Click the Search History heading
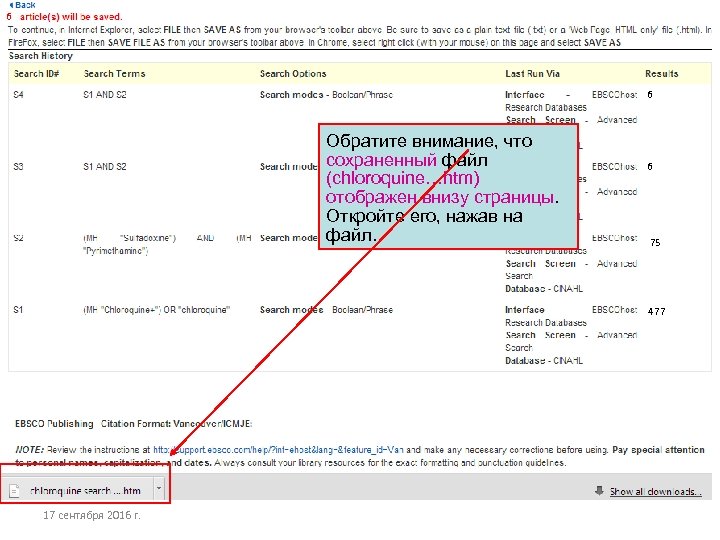Image resolution: width=720 pixels, height=540 pixels. [41, 56]
